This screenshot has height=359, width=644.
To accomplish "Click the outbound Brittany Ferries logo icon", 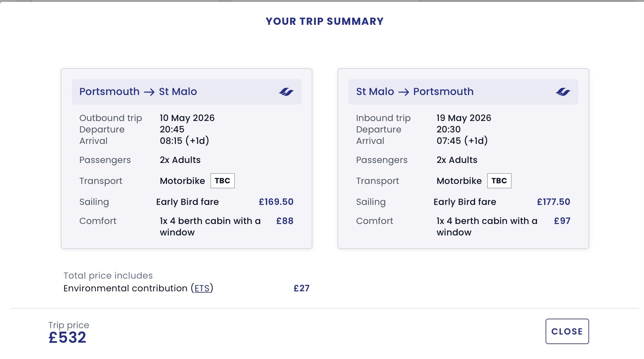I will [x=286, y=92].
